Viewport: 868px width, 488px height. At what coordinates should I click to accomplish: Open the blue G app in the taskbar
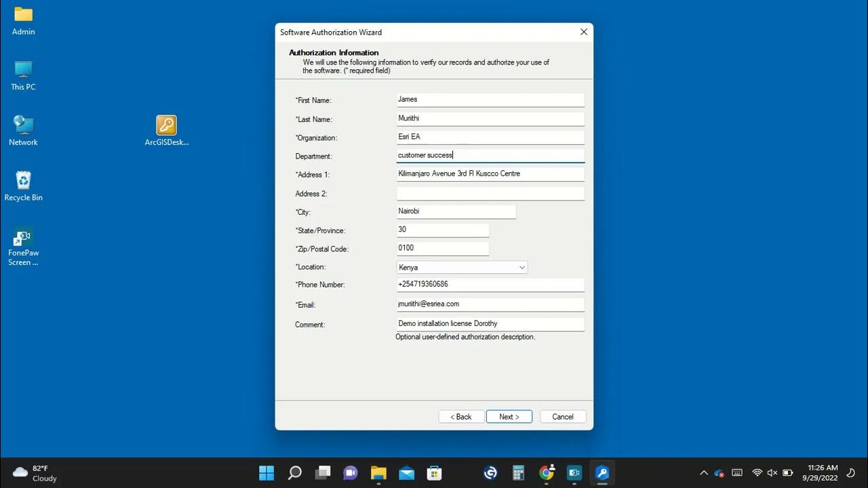click(x=490, y=472)
